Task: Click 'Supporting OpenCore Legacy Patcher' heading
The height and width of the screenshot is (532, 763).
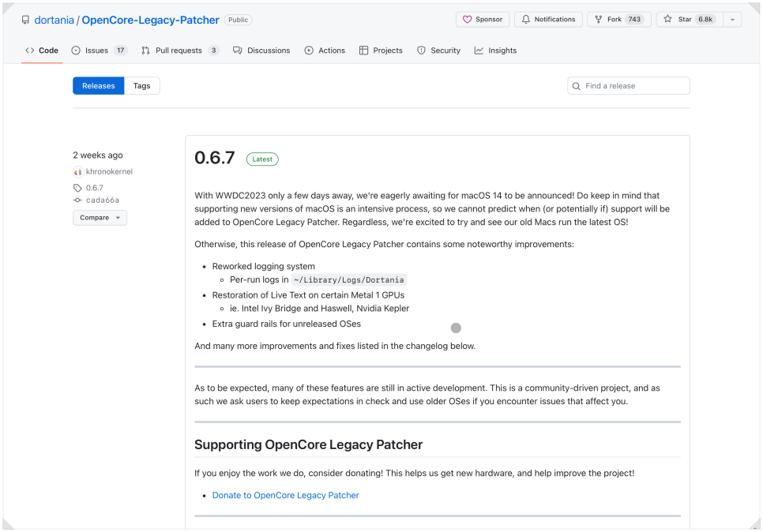Action: point(309,444)
